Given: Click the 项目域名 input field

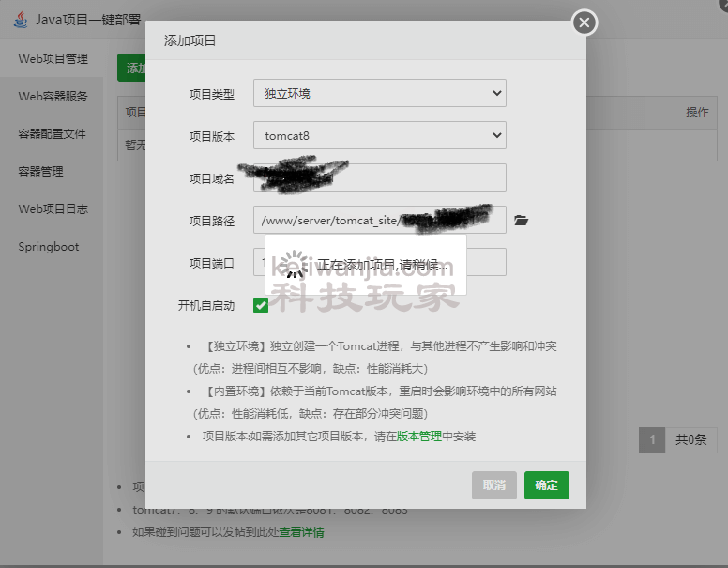Looking at the screenshot, I should [379, 177].
